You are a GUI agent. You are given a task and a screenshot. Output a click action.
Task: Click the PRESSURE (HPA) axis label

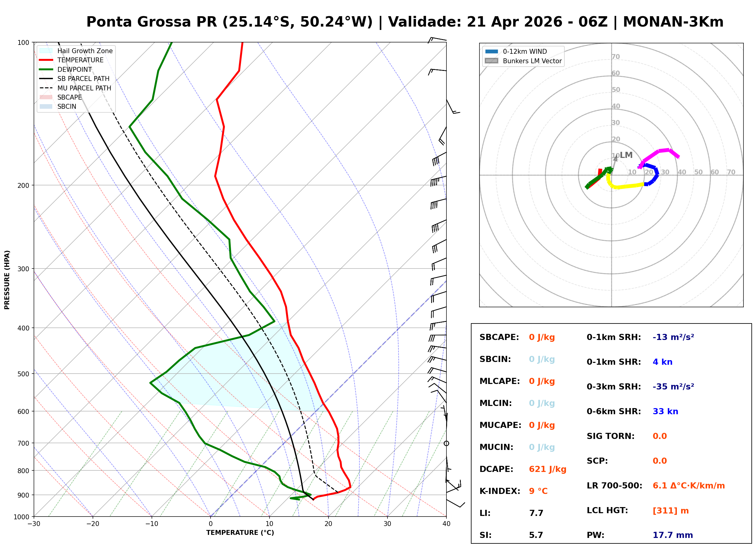pyautogui.click(x=7, y=280)
